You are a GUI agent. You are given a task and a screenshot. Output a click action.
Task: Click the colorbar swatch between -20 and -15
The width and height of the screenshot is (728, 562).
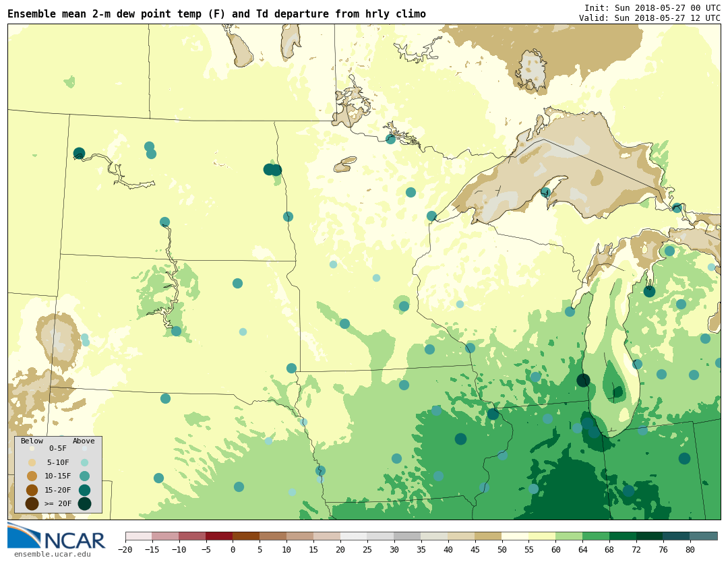pyautogui.click(x=139, y=536)
